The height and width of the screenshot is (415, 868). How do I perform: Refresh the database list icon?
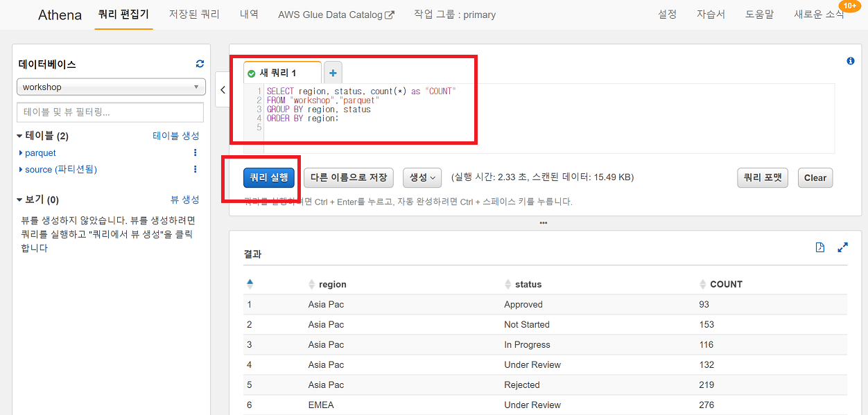click(200, 64)
